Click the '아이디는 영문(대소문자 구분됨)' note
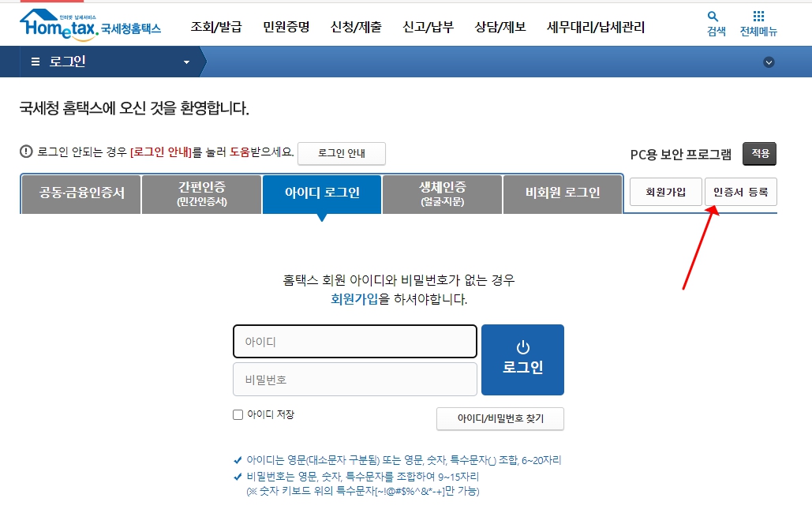The height and width of the screenshot is (513, 812). 404,460
